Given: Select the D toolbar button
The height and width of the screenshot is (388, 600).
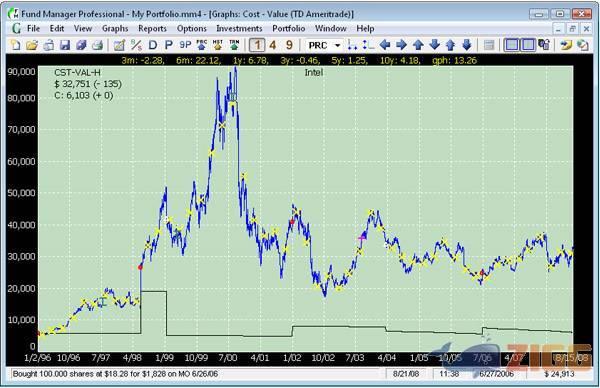Looking at the screenshot, I should click(153, 45).
